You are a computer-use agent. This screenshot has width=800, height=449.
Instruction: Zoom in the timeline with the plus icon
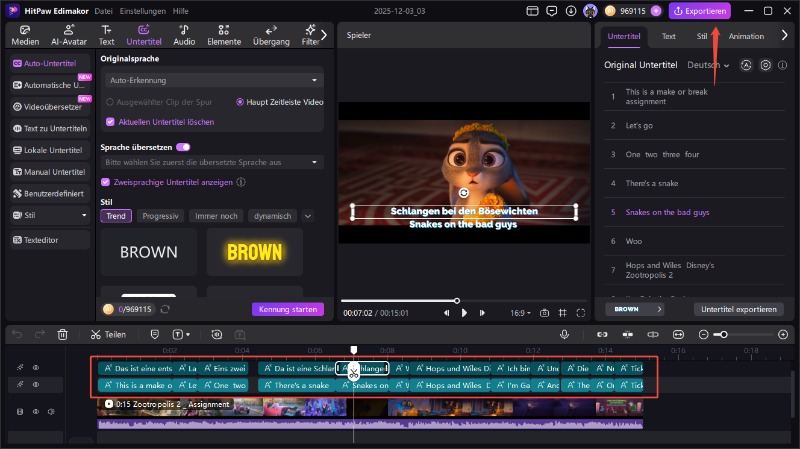tap(783, 335)
